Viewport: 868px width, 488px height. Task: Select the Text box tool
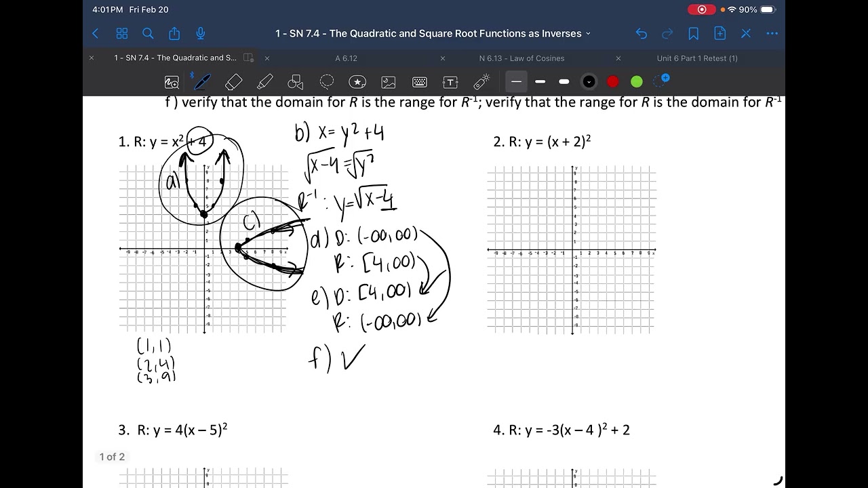tap(450, 82)
